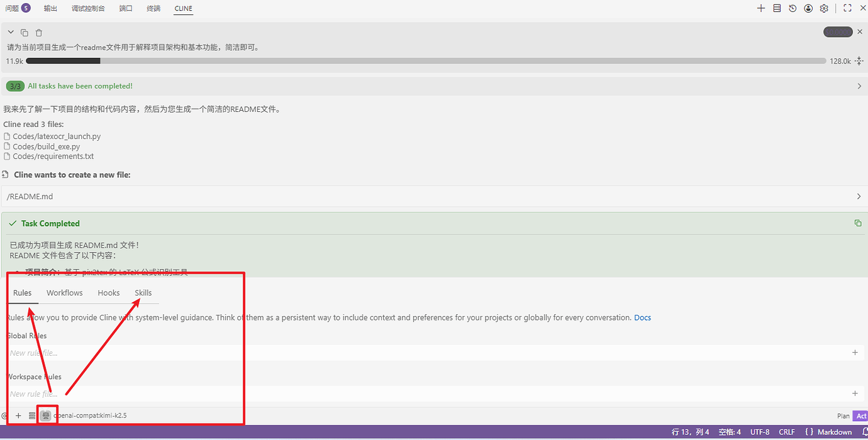Select the openai-compat:kimi-k2.5 model label
The width and height of the screenshot is (868, 440).
tap(90, 415)
